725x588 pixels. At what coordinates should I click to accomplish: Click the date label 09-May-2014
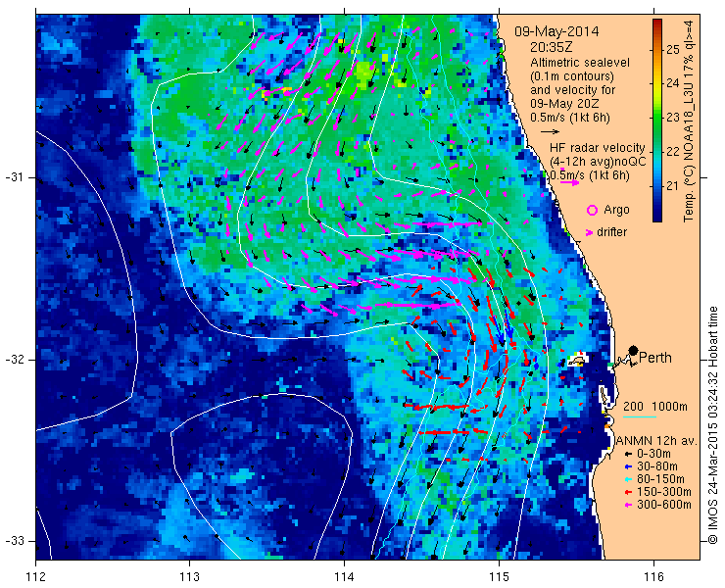coord(556,32)
